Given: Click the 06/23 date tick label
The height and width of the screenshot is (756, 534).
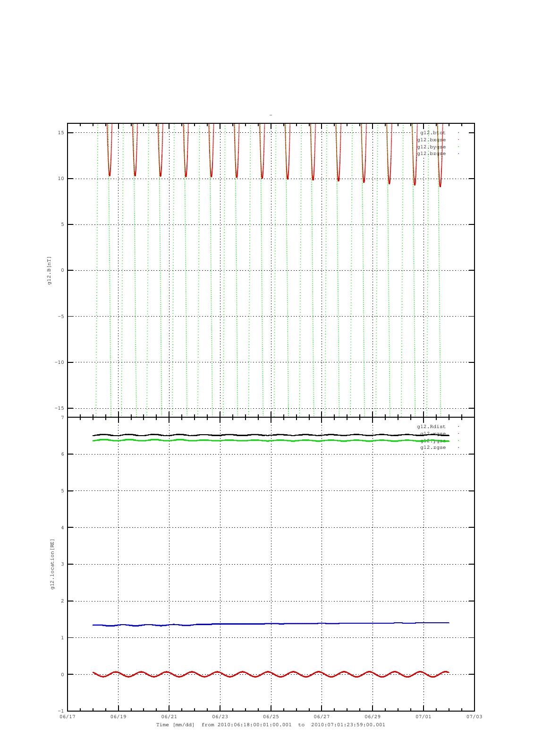Looking at the screenshot, I should (220, 717).
